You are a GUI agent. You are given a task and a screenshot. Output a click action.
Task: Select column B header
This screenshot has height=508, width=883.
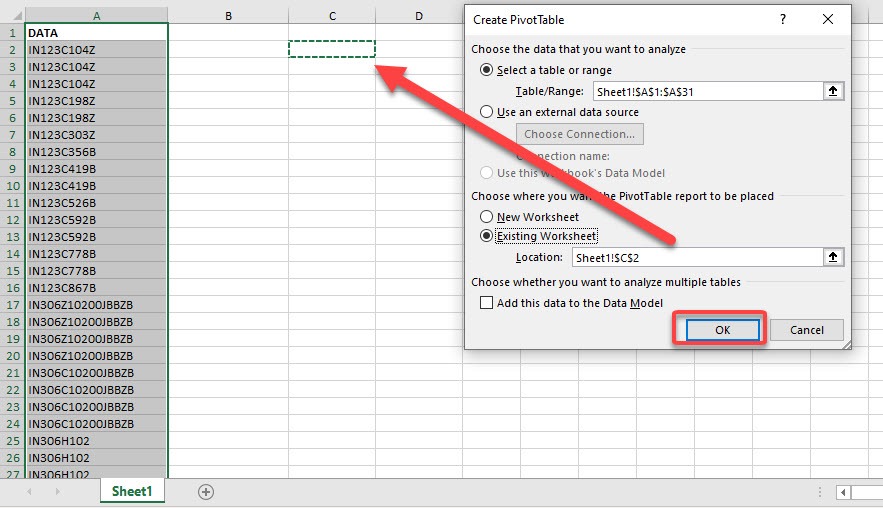click(x=229, y=16)
